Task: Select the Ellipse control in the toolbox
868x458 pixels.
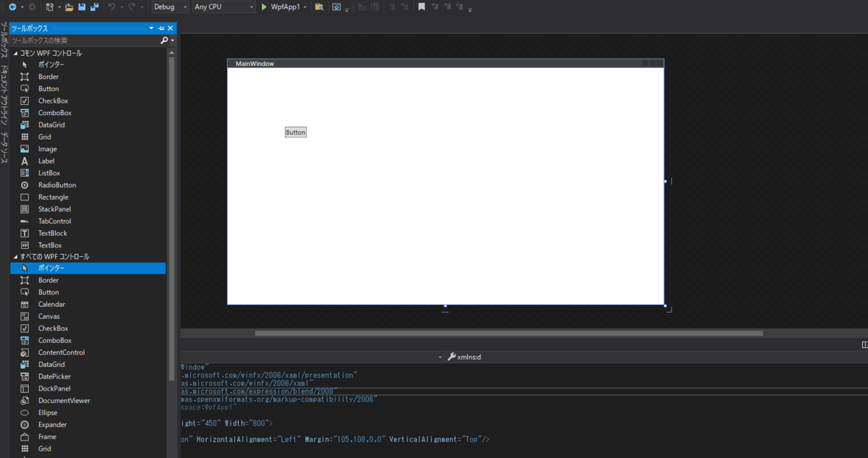Action: (88, 412)
